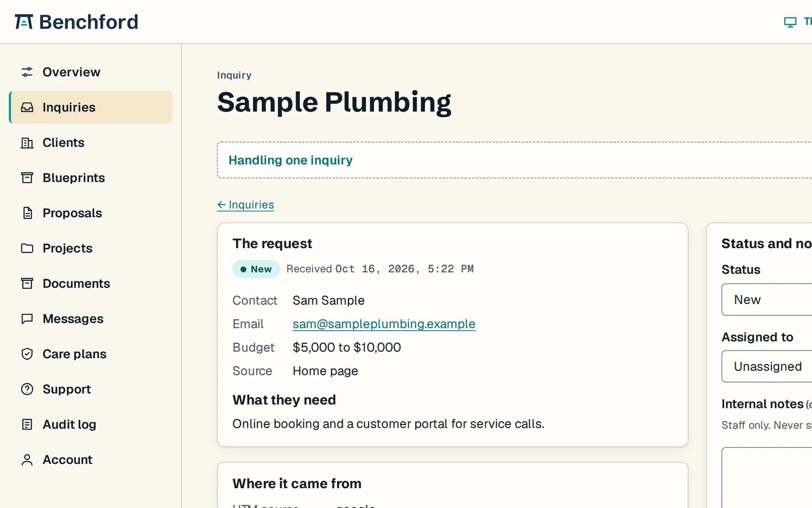Click the monitor icon in top bar
Image resolution: width=812 pixels, height=508 pixels.
click(x=790, y=22)
